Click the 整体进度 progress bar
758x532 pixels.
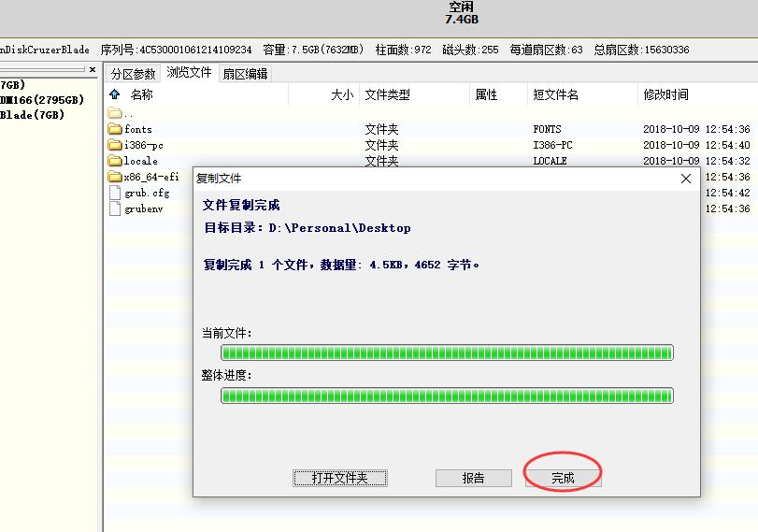pos(447,395)
